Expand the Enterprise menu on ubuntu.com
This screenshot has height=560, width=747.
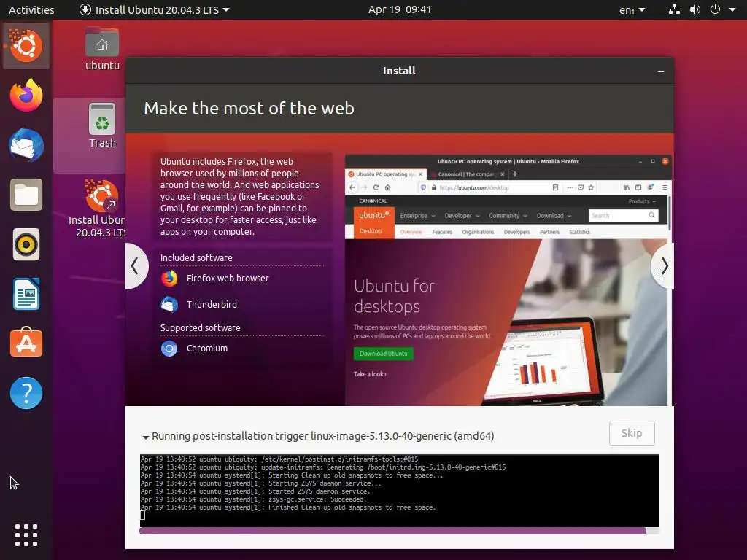pyautogui.click(x=417, y=216)
